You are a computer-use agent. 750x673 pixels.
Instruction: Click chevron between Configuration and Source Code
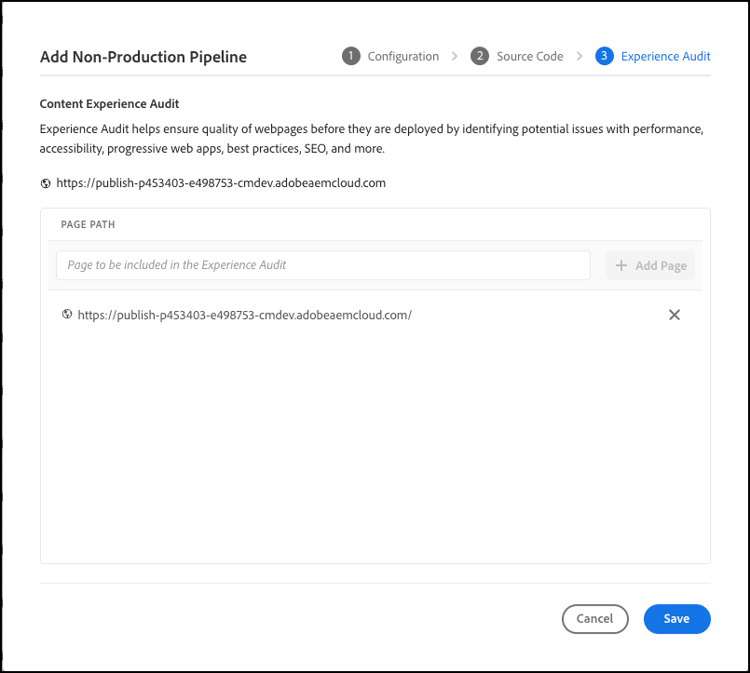pyautogui.click(x=455, y=56)
